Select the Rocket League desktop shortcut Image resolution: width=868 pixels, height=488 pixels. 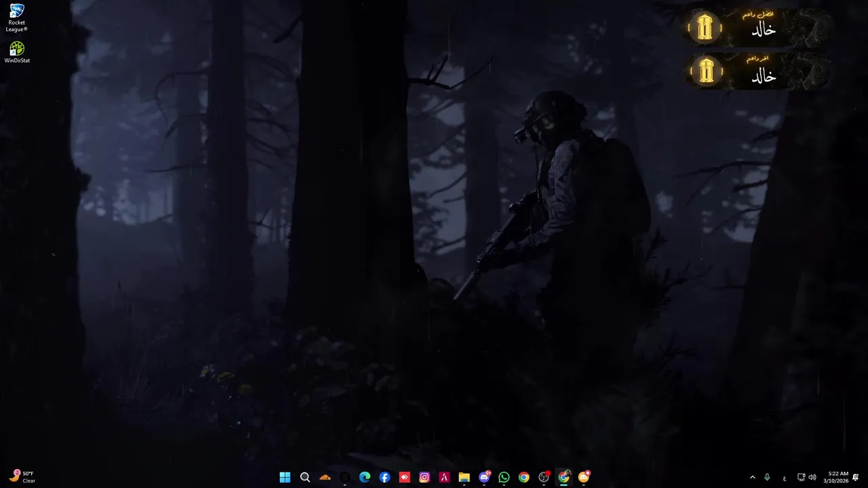tap(17, 18)
